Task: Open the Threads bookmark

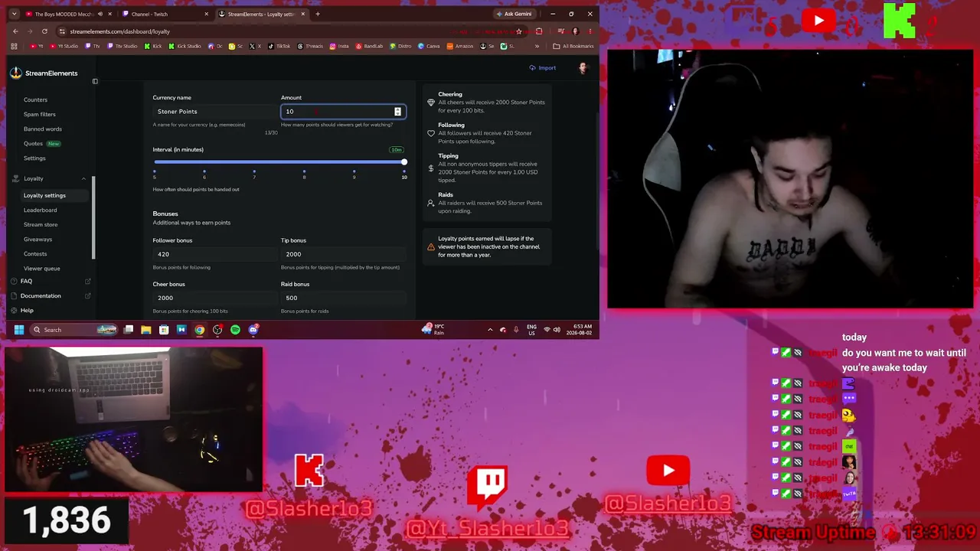Action: coord(310,46)
